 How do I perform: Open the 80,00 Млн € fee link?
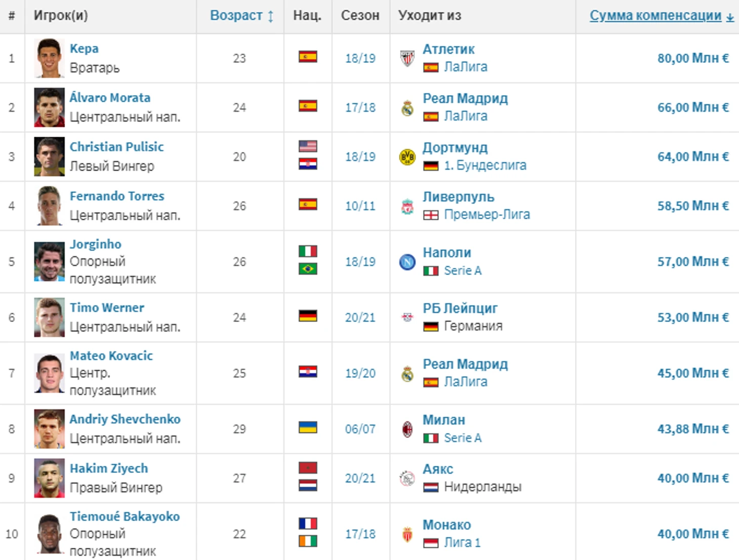(693, 58)
